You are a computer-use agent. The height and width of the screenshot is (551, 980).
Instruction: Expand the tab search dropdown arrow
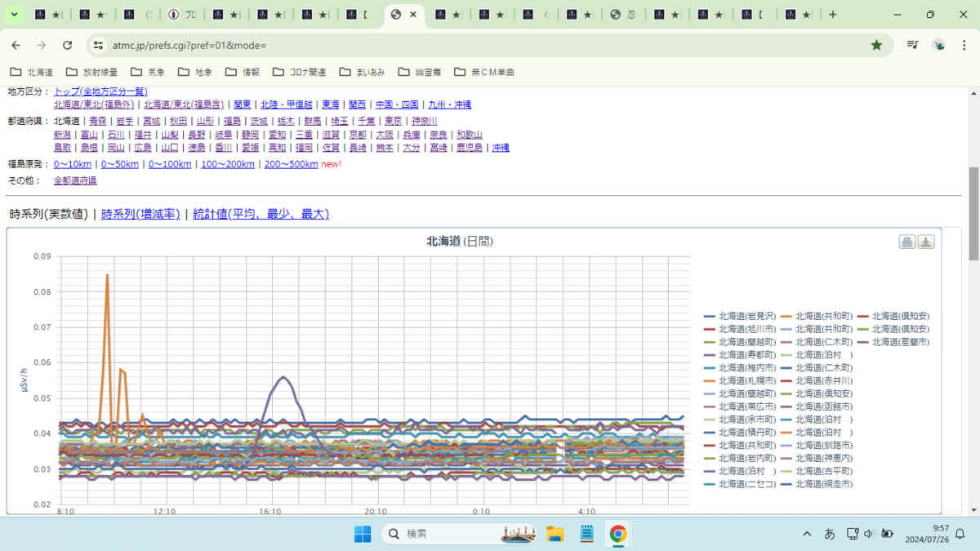click(14, 15)
